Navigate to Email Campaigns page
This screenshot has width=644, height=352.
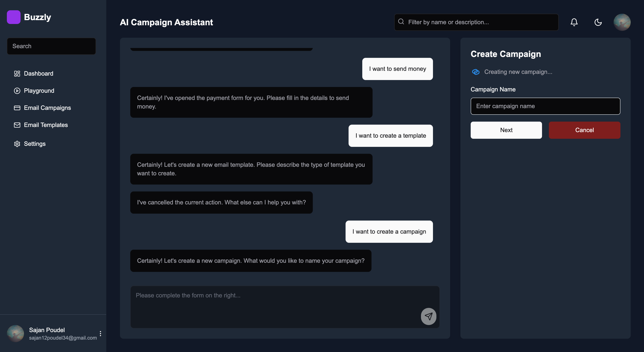47,108
